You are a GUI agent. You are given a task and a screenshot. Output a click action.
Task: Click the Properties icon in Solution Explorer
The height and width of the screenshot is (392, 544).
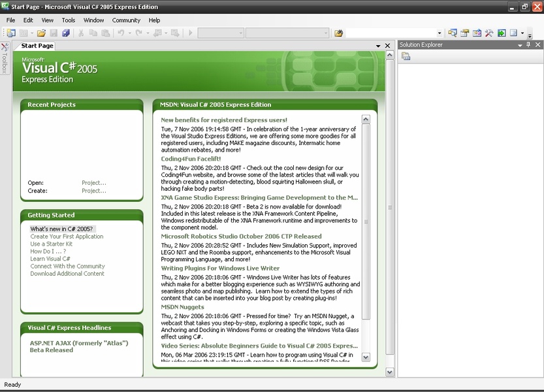[406, 57]
